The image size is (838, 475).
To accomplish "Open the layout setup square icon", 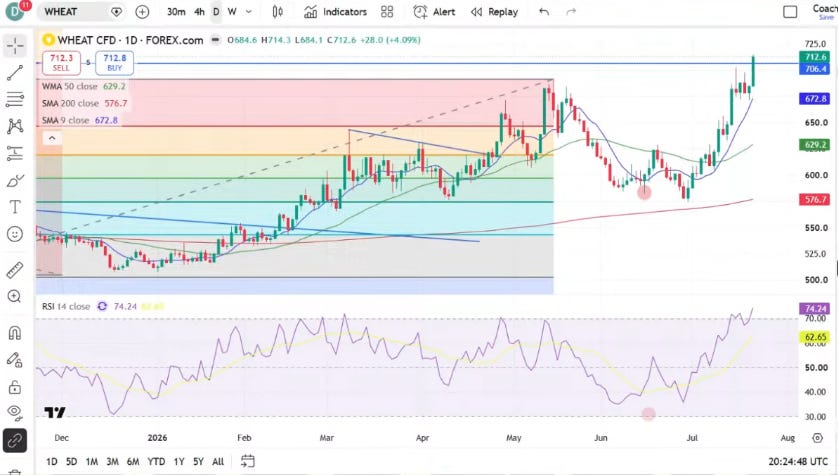I will point(790,12).
